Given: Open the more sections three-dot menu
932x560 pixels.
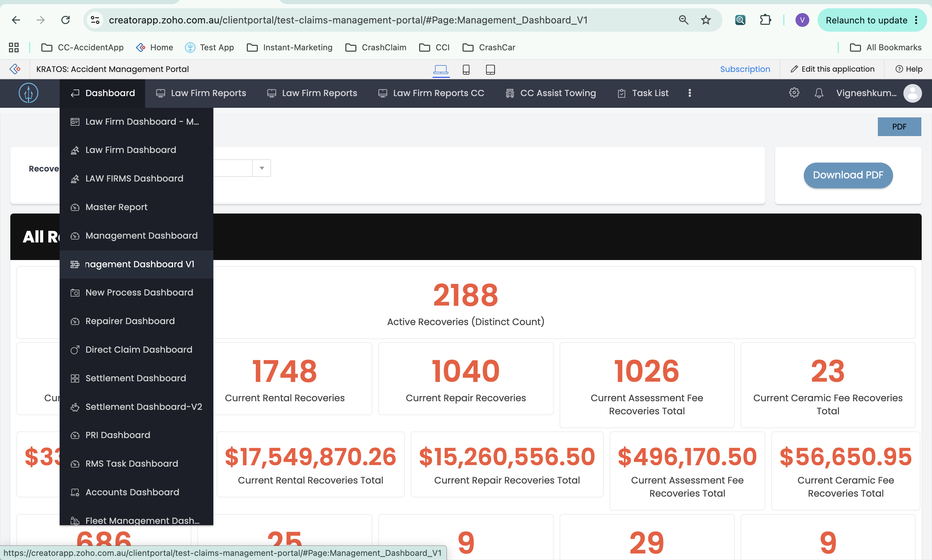Looking at the screenshot, I should tap(690, 93).
